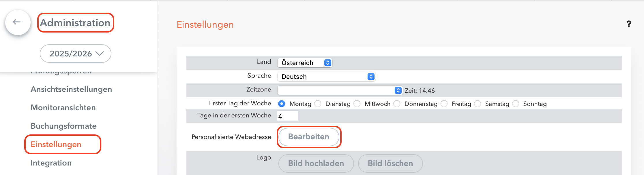Pick Samstag as first weekday
The width and height of the screenshot is (644, 175).
point(478,104)
